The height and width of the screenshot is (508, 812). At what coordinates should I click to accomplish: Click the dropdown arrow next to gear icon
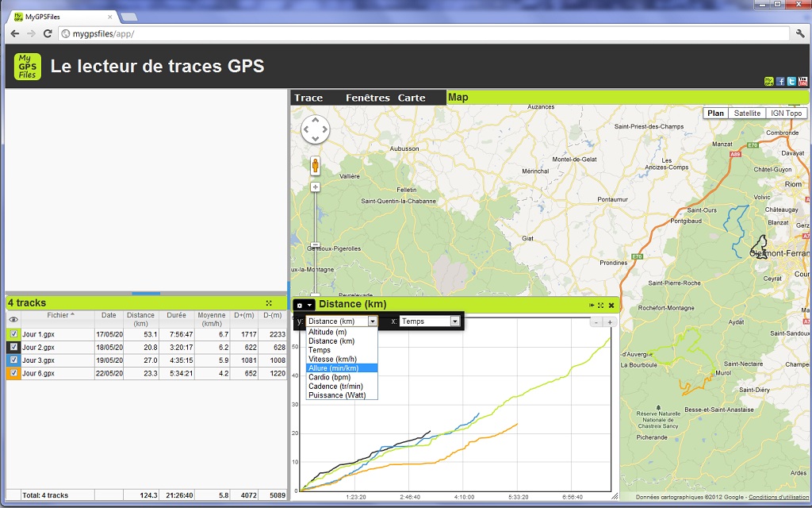tap(309, 306)
